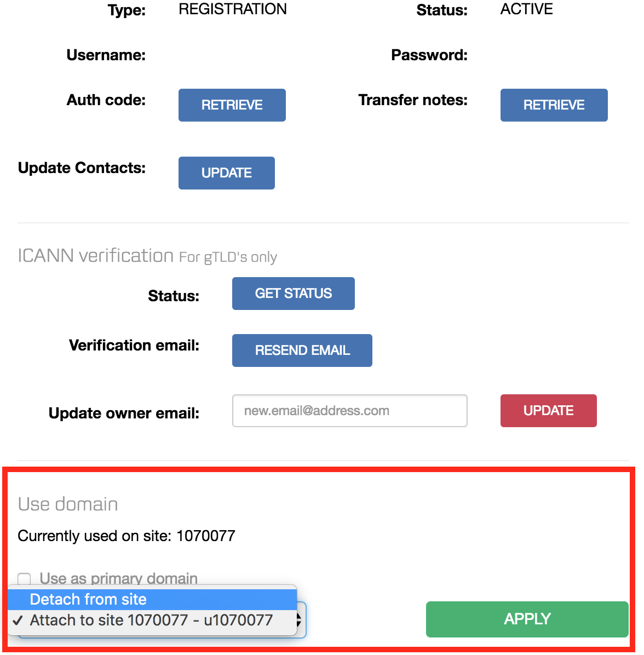Click the ACTIVE status value
The width and height of the screenshot is (644, 655).
point(526,9)
